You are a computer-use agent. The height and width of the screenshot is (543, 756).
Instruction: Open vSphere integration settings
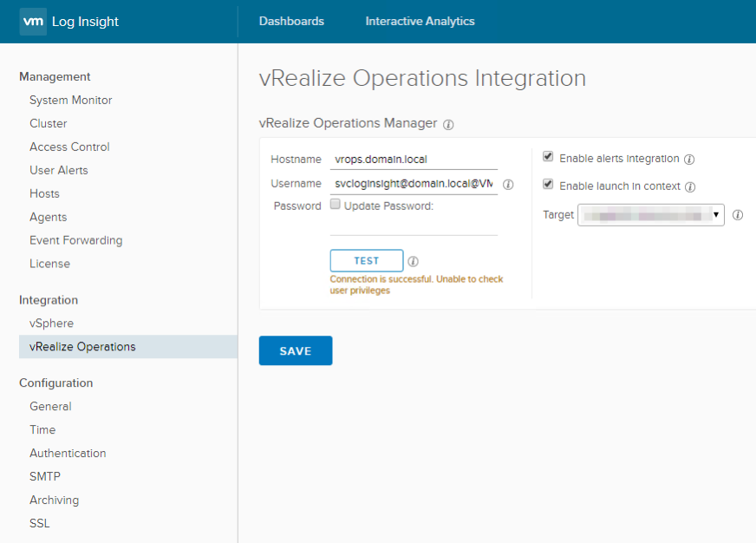[x=52, y=323]
